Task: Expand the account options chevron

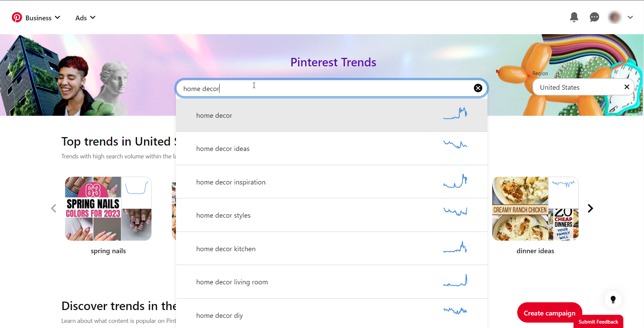Action: (630, 17)
